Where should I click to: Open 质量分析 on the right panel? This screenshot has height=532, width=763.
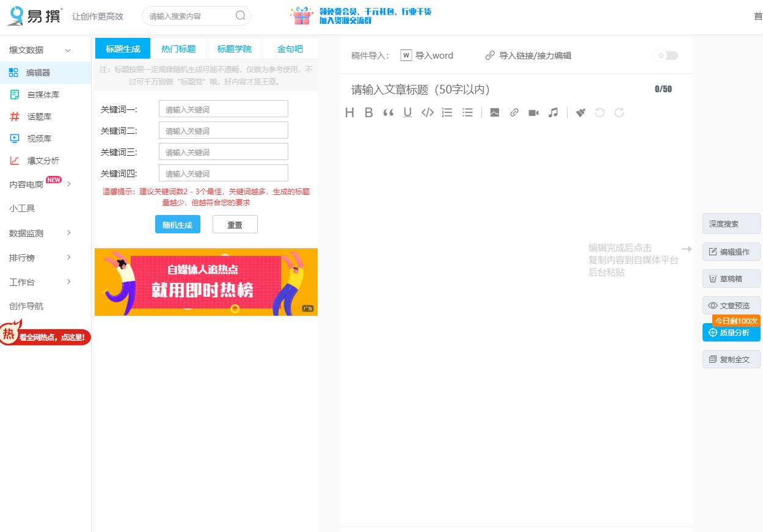(x=731, y=332)
